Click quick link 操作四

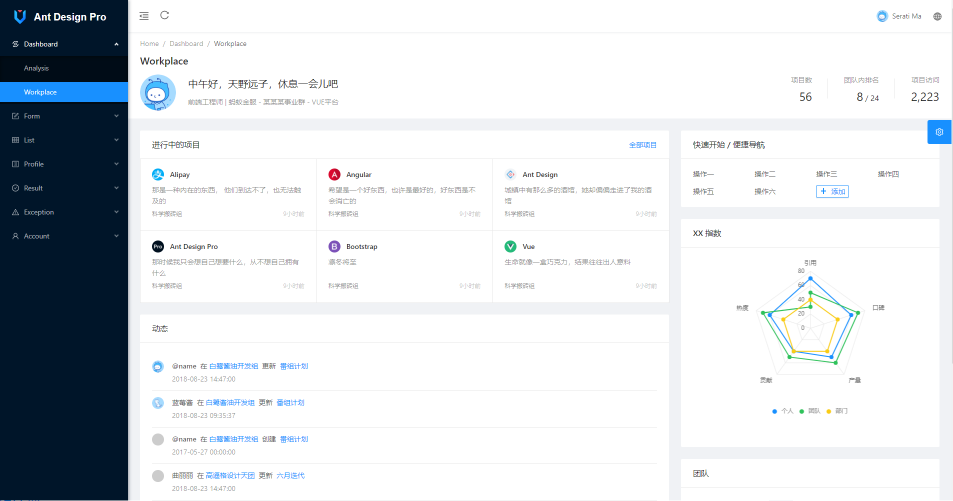[888, 174]
